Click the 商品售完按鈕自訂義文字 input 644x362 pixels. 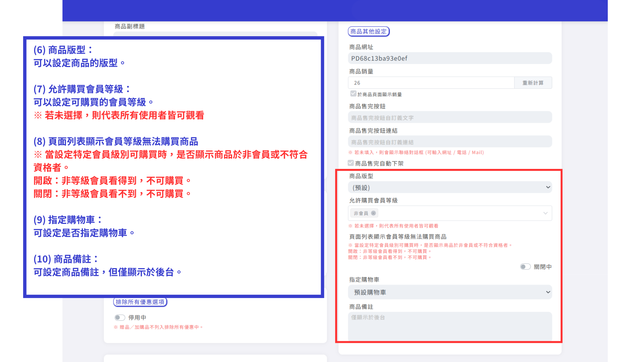(450, 118)
